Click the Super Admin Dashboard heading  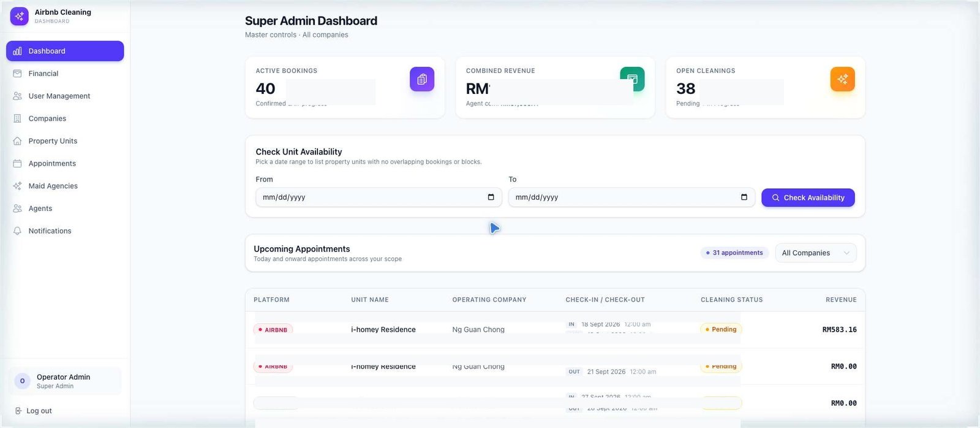coord(311,21)
